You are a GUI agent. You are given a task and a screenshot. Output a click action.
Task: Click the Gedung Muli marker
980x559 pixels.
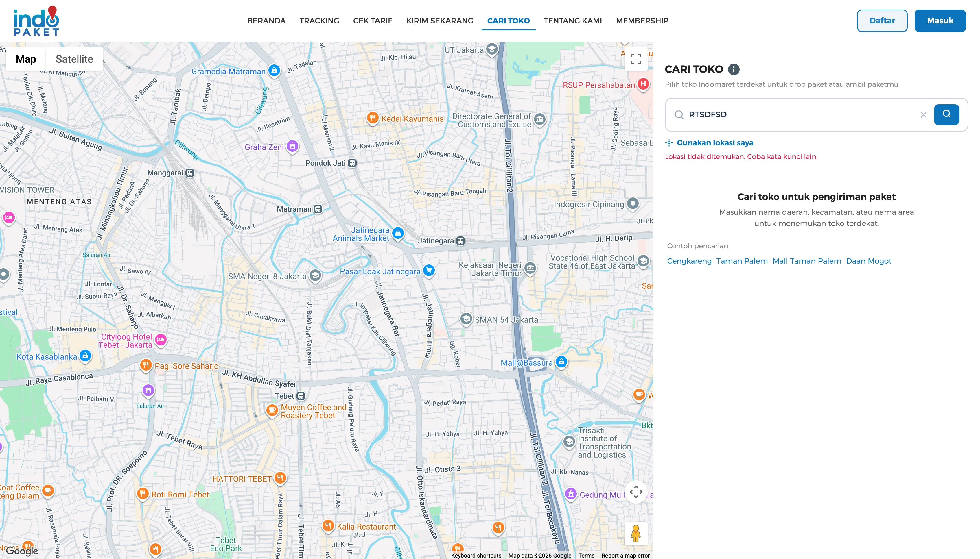tap(571, 494)
